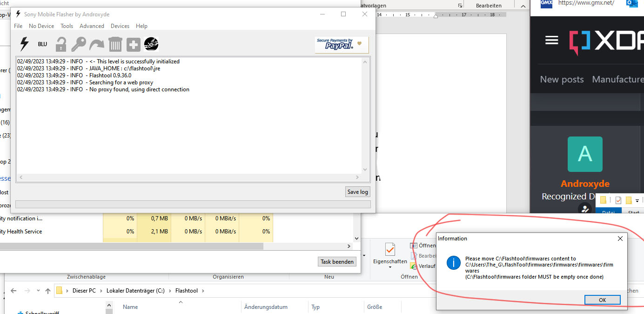Click the Flashtool breadcrumb segment
This screenshot has width=644, height=314.
[x=187, y=291]
